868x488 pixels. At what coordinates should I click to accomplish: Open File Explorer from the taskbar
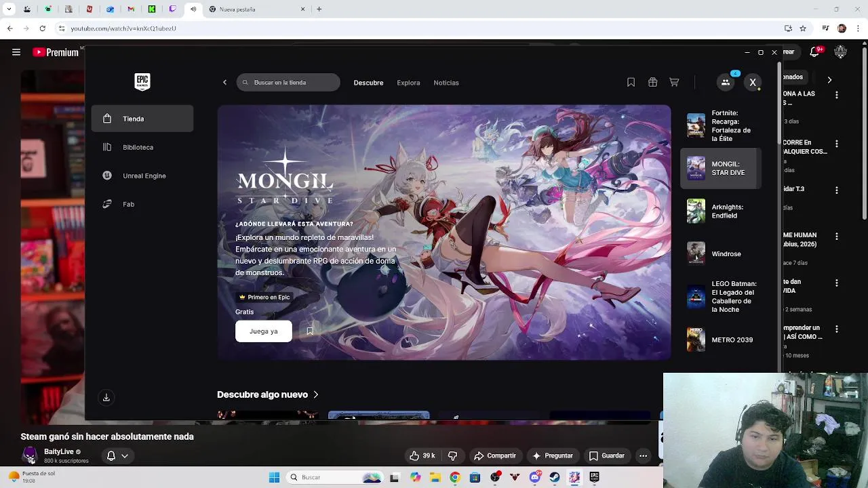pyautogui.click(x=435, y=477)
